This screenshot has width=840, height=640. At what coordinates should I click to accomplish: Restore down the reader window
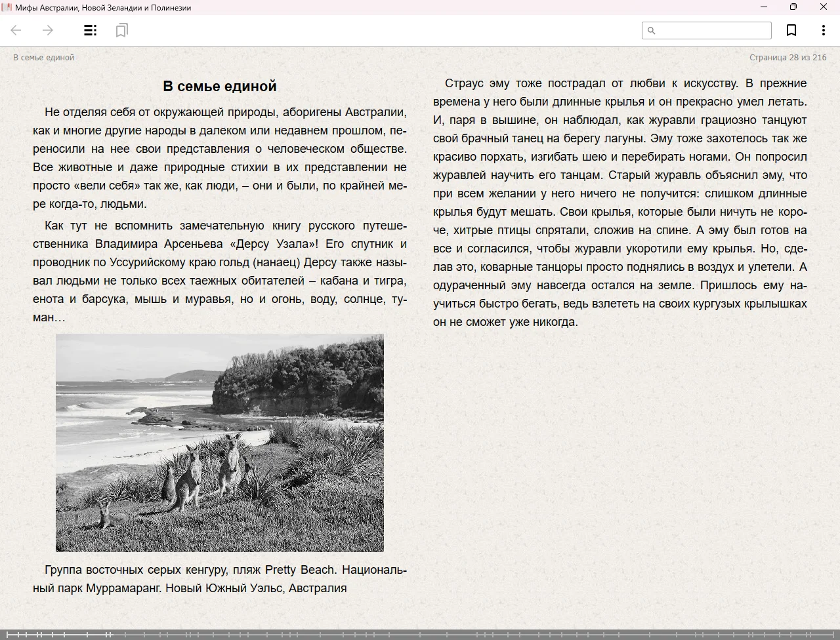[793, 7]
